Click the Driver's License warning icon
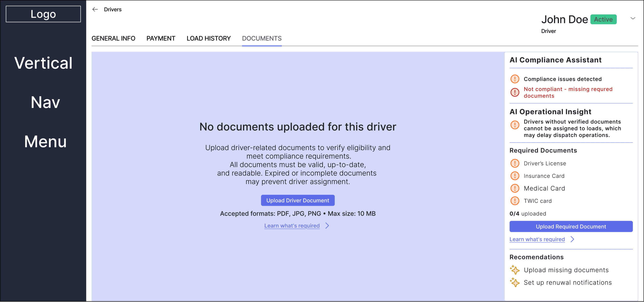 (515, 163)
